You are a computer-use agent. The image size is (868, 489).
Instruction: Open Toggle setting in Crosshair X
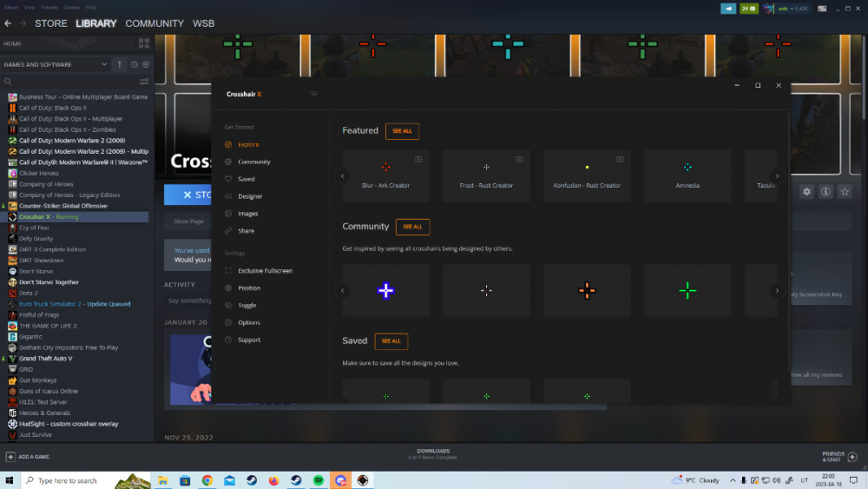(x=247, y=305)
